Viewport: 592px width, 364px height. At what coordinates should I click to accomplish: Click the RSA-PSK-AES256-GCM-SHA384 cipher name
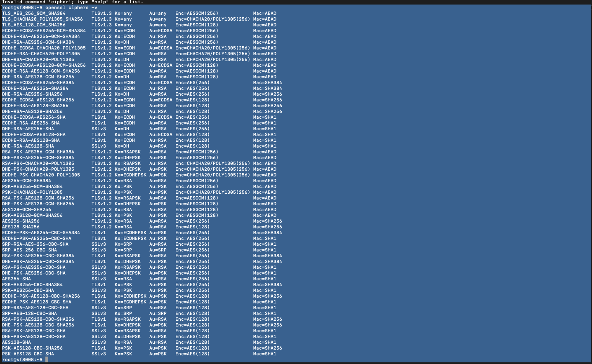tap(38, 152)
